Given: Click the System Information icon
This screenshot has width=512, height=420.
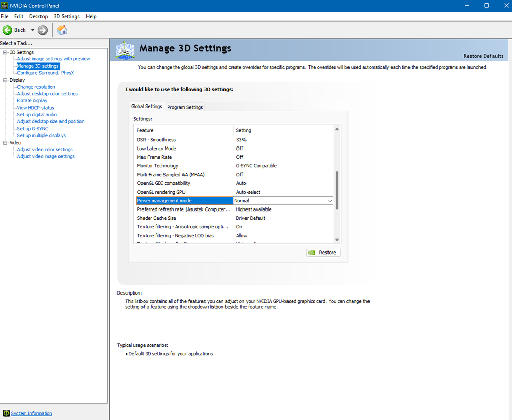Looking at the screenshot, I should point(6,413).
